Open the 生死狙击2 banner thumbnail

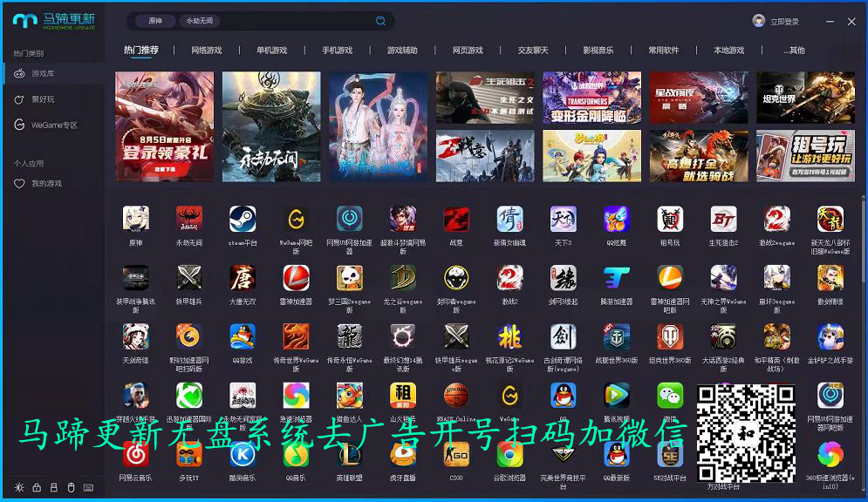(485, 98)
